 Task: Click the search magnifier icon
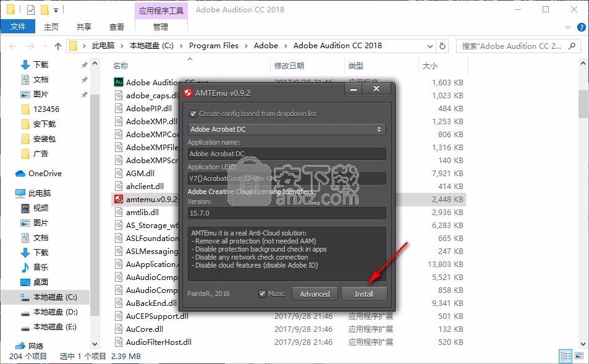pyautogui.click(x=572, y=46)
